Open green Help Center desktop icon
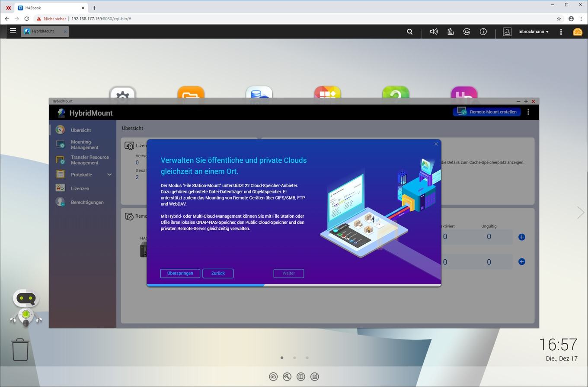The image size is (588, 387). tap(396, 92)
